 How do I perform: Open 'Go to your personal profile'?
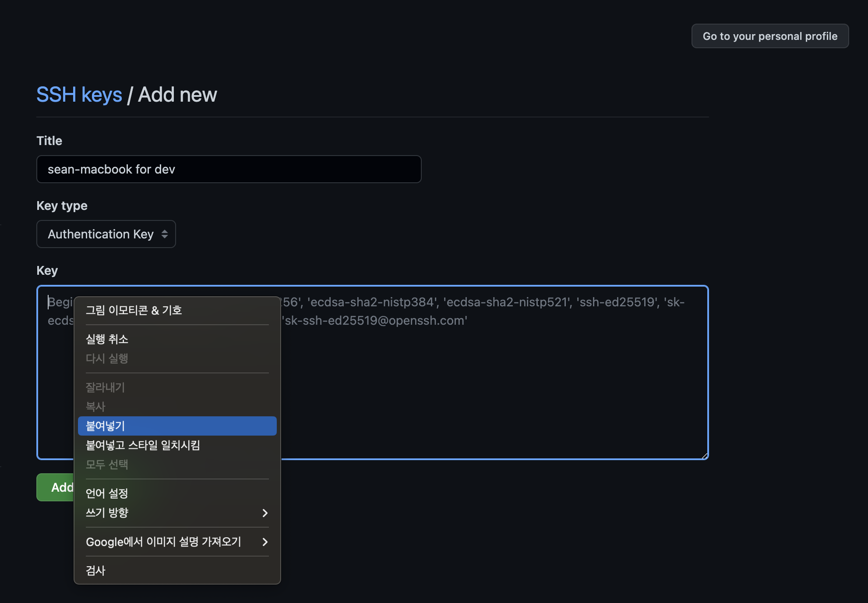[769, 36]
